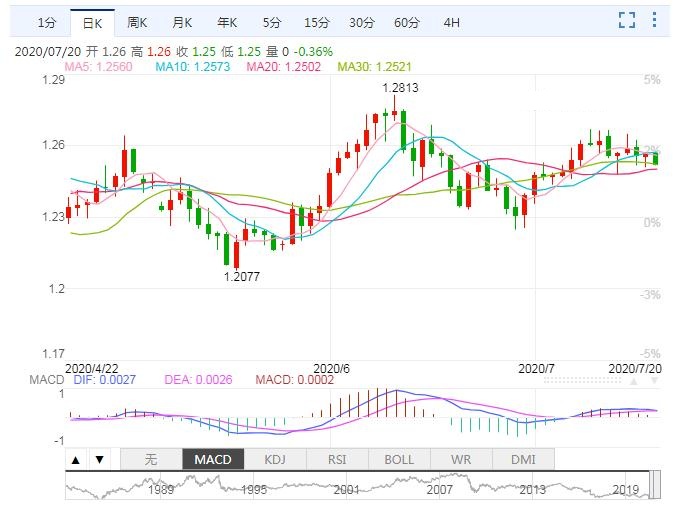Click the timeline range handle at right edge
683x507 pixels.
(656, 487)
